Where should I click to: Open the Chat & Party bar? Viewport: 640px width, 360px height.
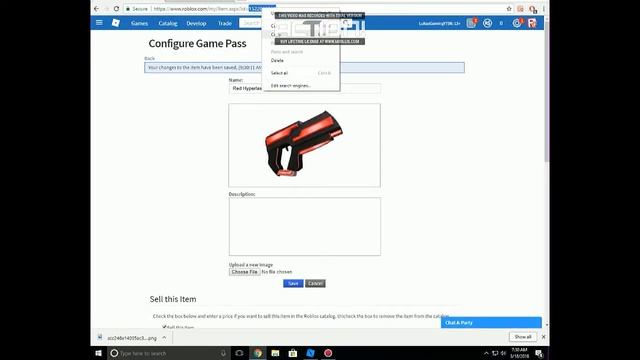491,322
